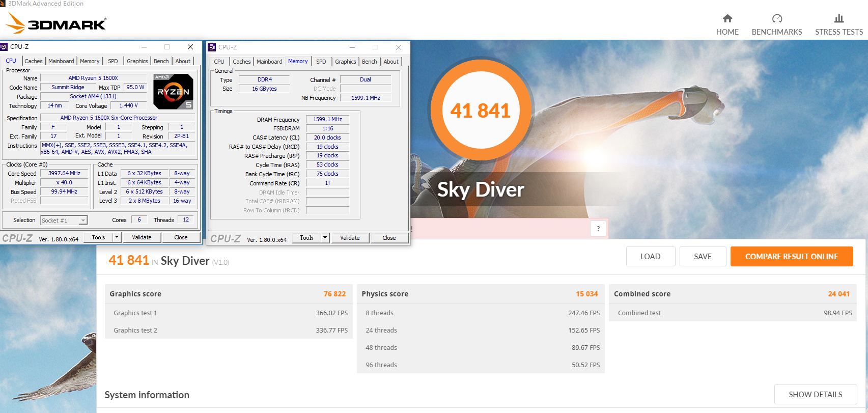Open Bench tab in left CPU-Z
Viewport: 868px width, 413px height.
161,61
